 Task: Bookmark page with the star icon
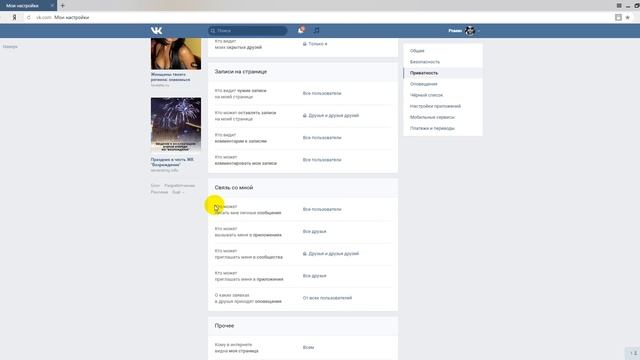(x=628, y=18)
